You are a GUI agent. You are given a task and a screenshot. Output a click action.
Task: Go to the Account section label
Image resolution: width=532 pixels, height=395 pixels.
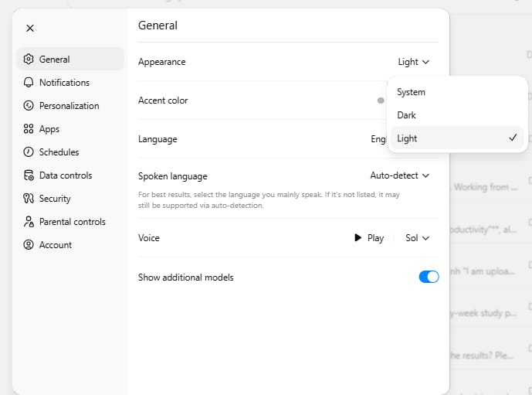[56, 245]
